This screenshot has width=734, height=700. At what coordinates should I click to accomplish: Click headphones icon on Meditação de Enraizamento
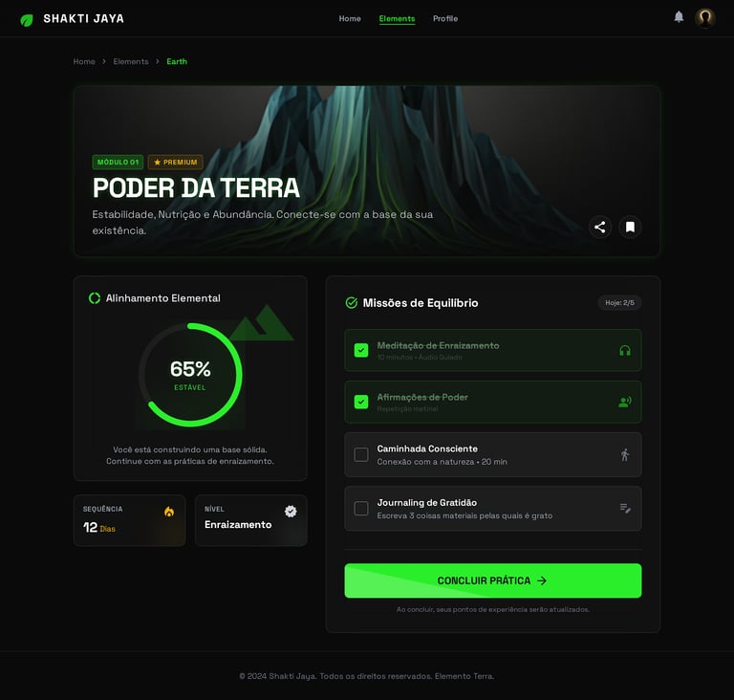click(x=625, y=350)
